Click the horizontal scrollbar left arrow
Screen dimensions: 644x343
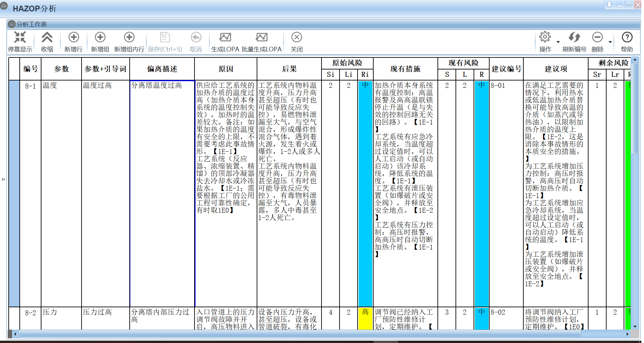tap(15, 334)
